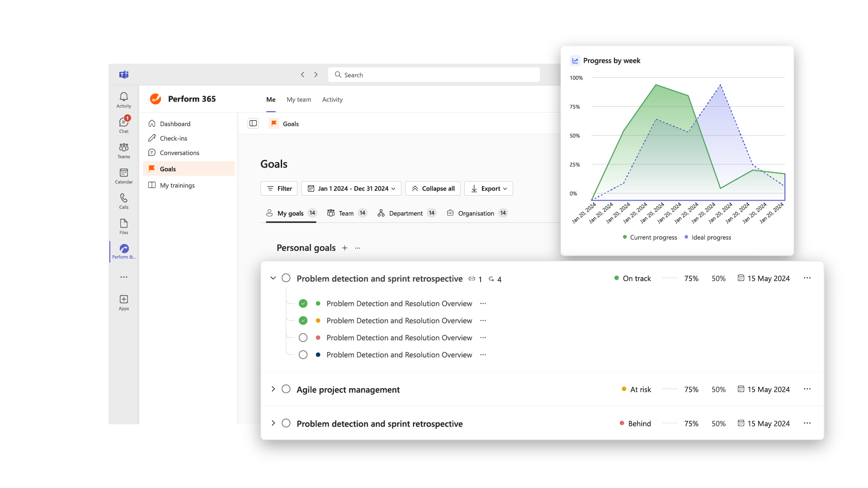Open ellipsis for dark-blue-dot sub-goal

483,355
